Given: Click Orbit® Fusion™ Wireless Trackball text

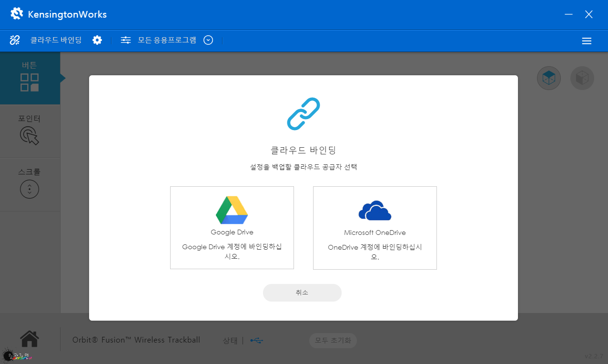Looking at the screenshot, I should 136,340.
